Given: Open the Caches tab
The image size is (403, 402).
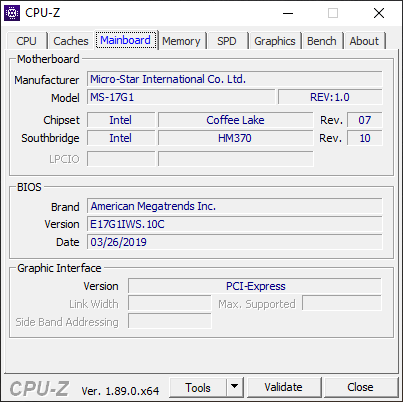Looking at the screenshot, I should click(x=71, y=41).
